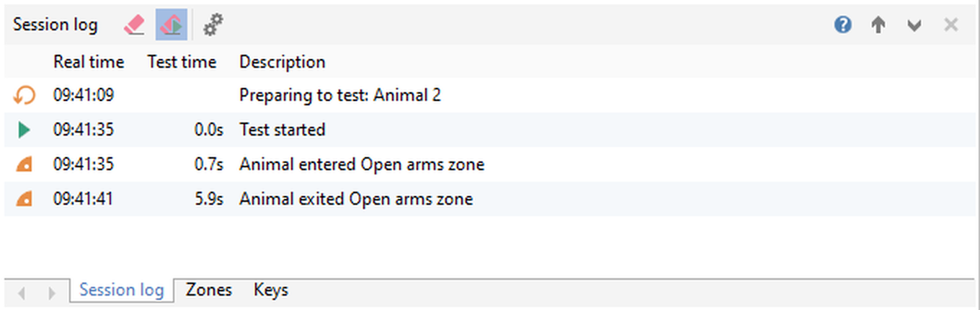Click the Description column header
980x310 pixels.
(282, 63)
